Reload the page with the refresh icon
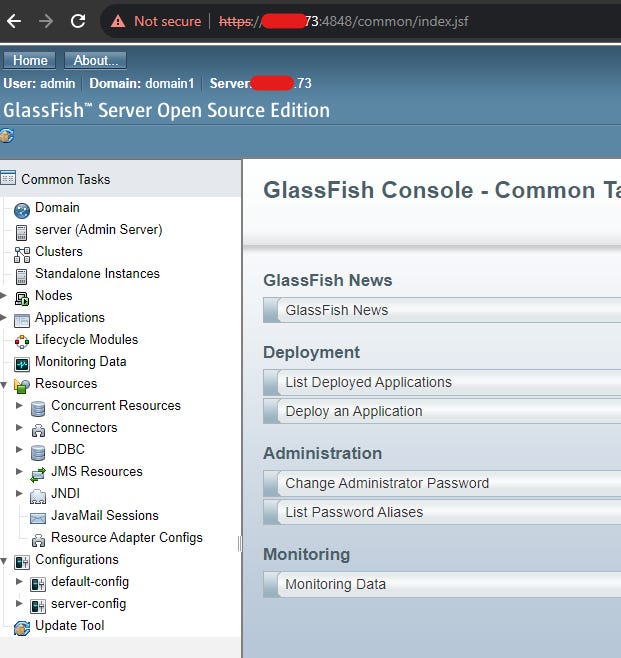 point(78,21)
